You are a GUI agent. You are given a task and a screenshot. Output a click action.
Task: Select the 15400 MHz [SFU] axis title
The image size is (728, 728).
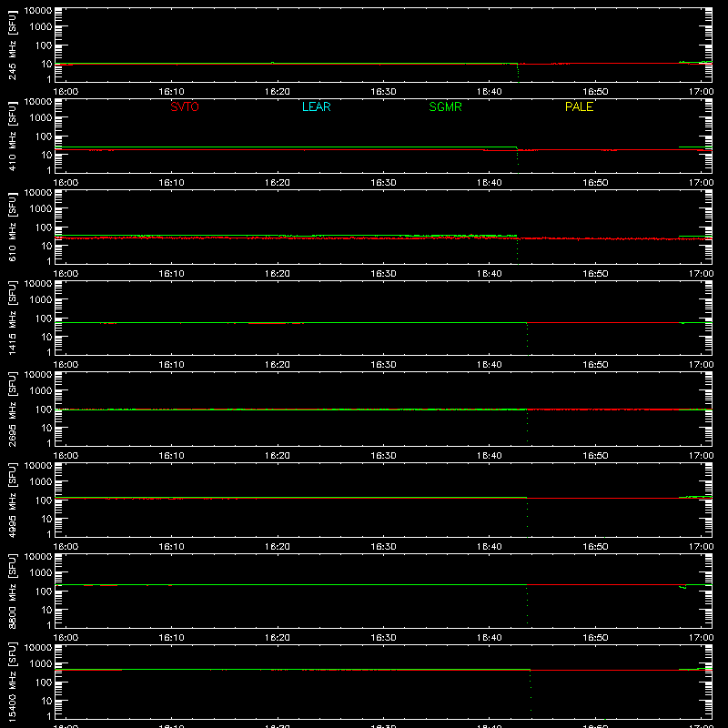click(x=12, y=682)
